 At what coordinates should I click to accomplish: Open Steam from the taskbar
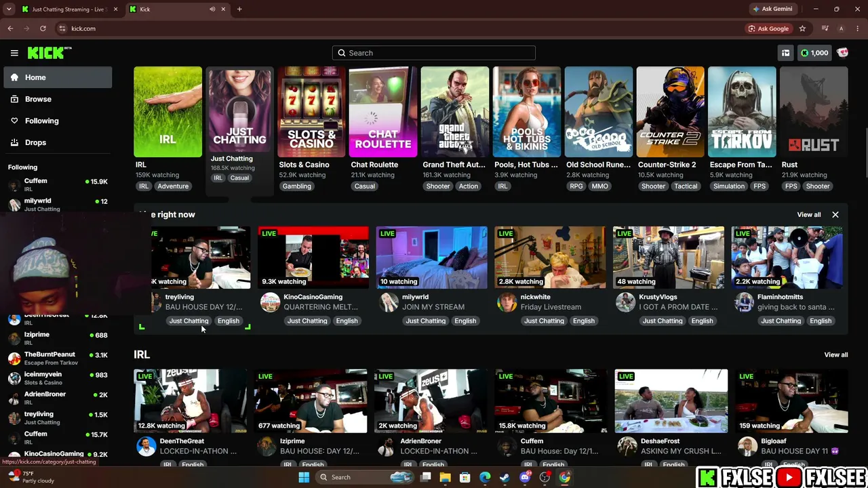pyautogui.click(x=505, y=477)
